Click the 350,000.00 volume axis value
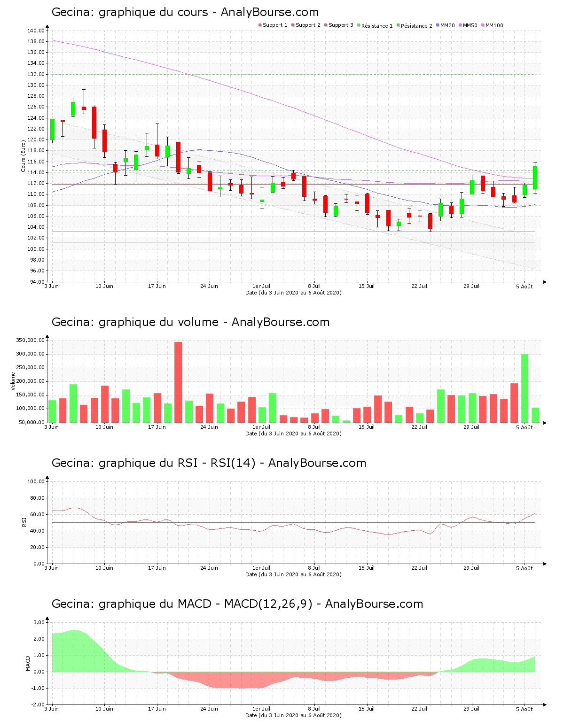The height and width of the screenshot is (728, 564). point(31,340)
